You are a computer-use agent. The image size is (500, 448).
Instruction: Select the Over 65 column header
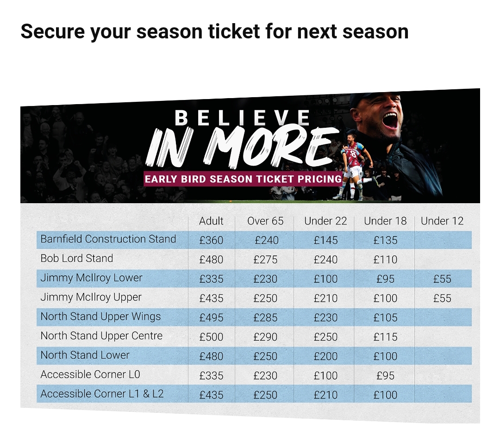[x=265, y=221]
